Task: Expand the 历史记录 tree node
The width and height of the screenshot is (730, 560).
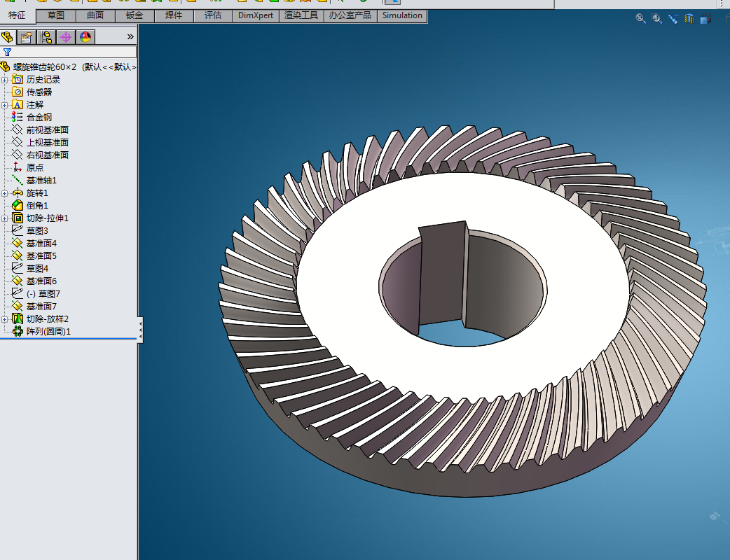Action: pos(5,80)
